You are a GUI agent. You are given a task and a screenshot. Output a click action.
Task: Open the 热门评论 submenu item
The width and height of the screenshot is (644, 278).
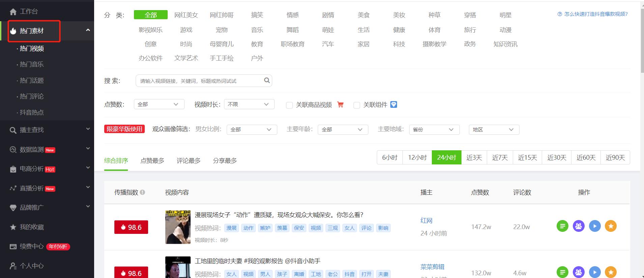coord(32,96)
